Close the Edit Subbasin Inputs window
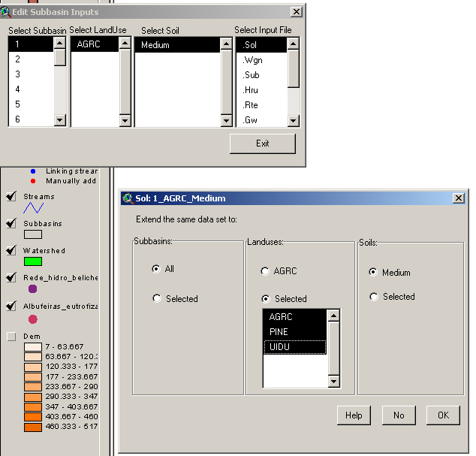 [297, 12]
